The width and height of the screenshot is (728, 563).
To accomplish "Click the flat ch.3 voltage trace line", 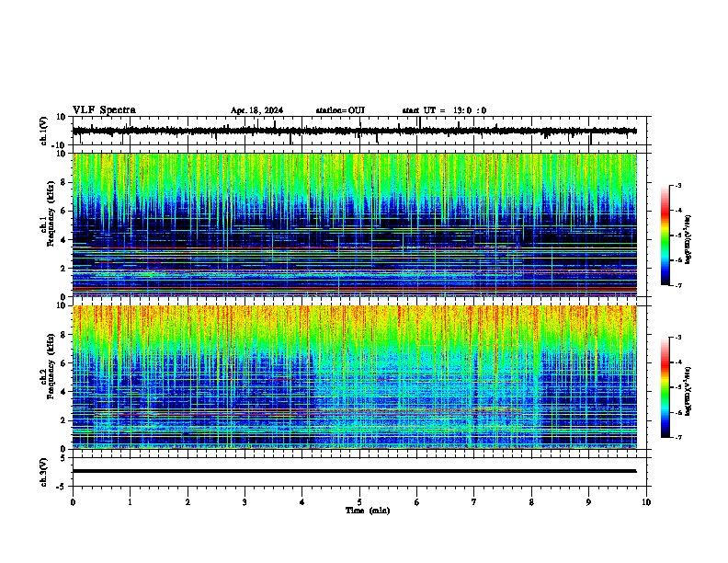I will point(354,471).
